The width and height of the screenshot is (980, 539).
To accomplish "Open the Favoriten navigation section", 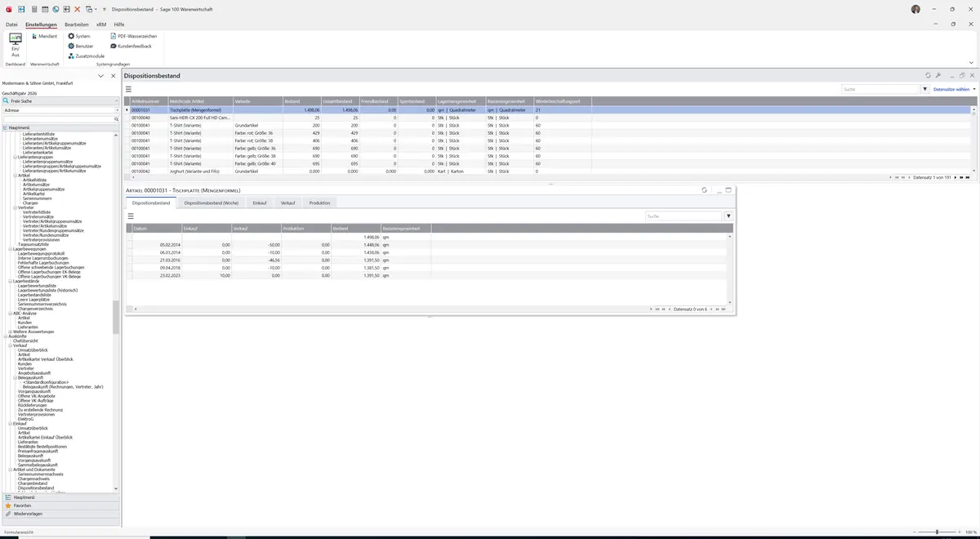I will point(23,506).
